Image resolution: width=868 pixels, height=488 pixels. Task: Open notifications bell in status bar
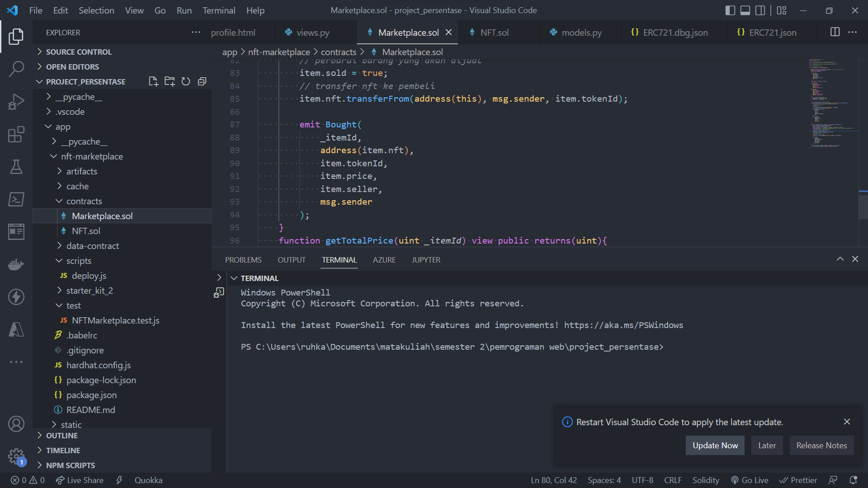coord(853,480)
